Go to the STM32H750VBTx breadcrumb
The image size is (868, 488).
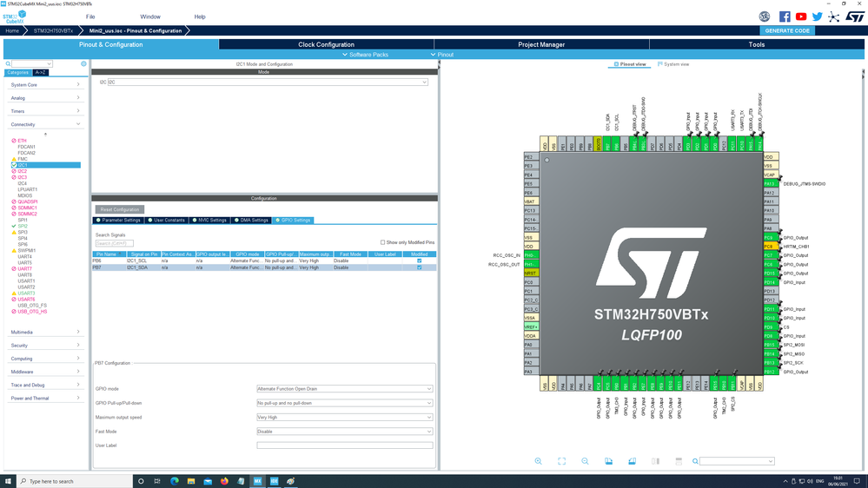pyautogui.click(x=53, y=30)
